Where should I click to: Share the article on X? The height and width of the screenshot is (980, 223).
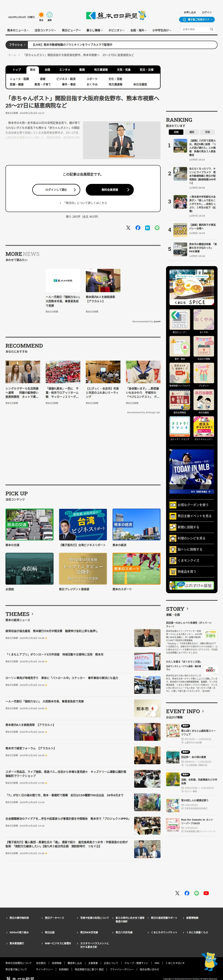[x=128, y=228]
